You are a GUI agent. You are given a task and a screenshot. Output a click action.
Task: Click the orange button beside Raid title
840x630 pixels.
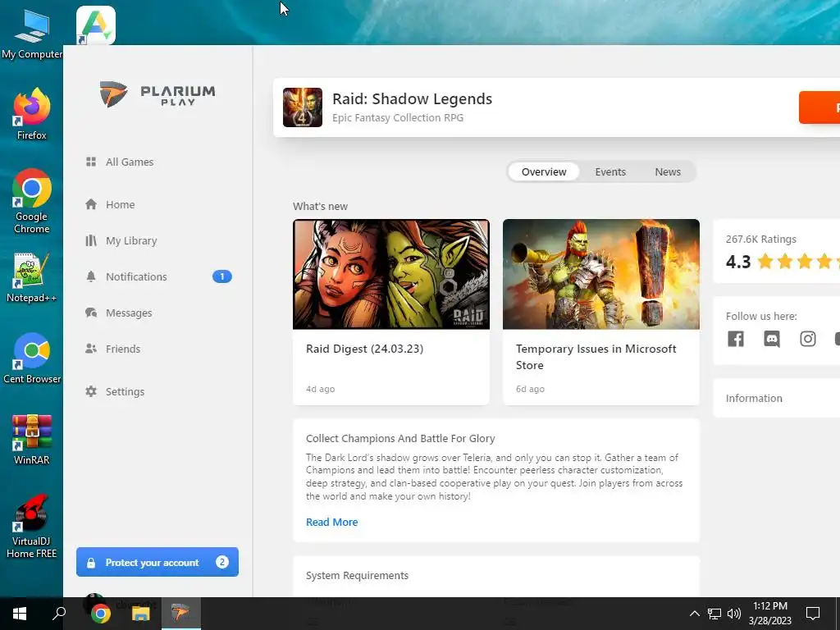click(x=819, y=107)
